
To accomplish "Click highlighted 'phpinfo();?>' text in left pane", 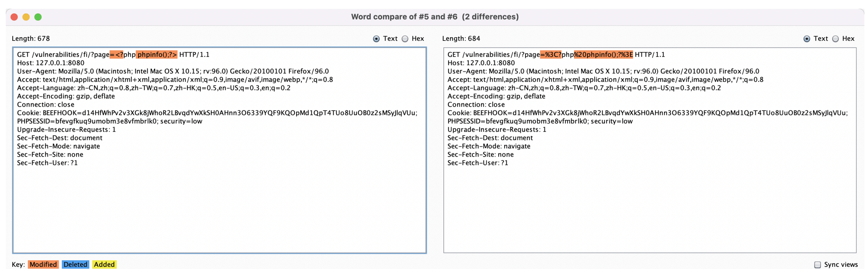I will [157, 55].
